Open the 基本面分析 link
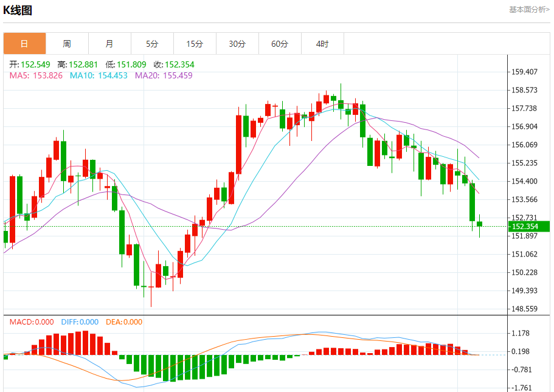The width and height of the screenshot is (554, 392). (529, 10)
